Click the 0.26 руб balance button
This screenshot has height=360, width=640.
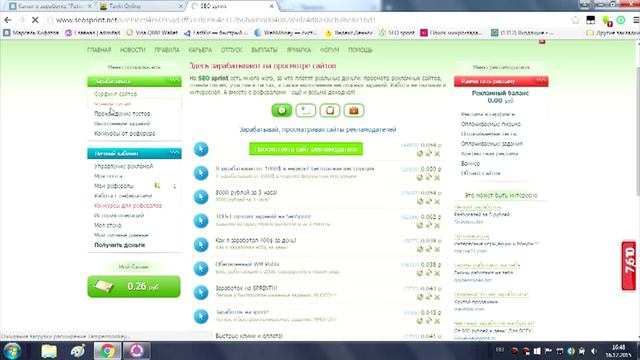[134, 287]
